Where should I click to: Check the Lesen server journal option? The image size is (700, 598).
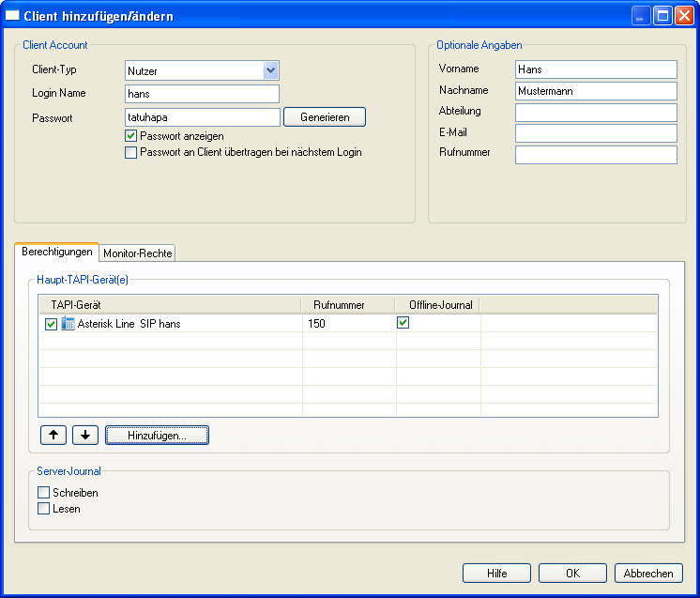coord(43,509)
